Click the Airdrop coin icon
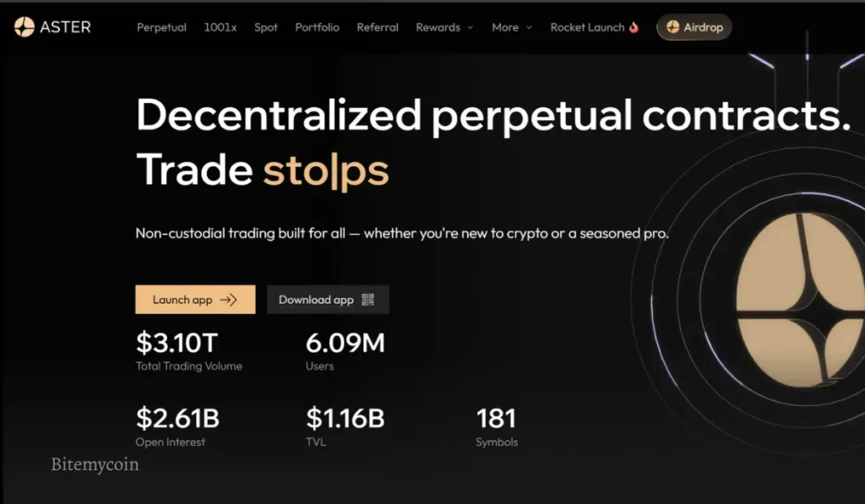This screenshot has height=504, width=865. pos(673,27)
